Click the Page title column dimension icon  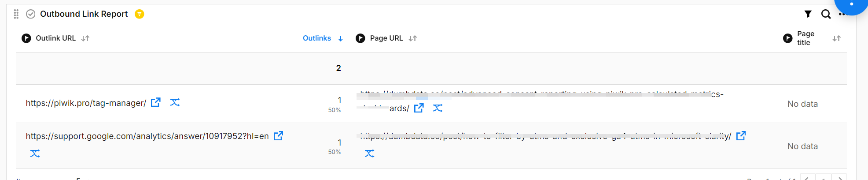coord(788,38)
